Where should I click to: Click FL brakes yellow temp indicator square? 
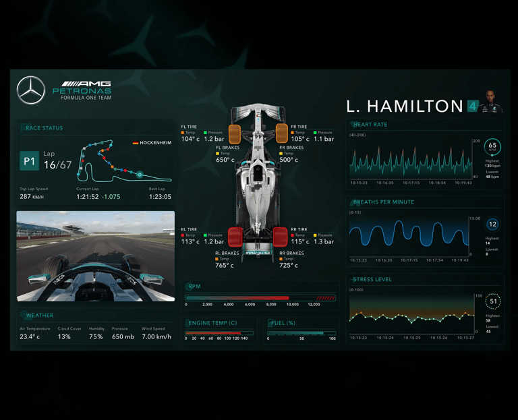[217, 154]
